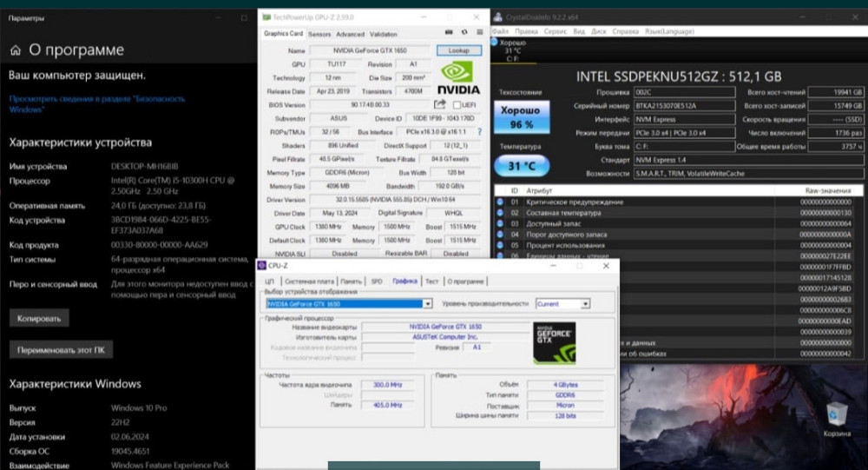Viewport: 868px width, 470px height.
Task: Click the Bus Interface question mark icon
Action: (x=480, y=131)
